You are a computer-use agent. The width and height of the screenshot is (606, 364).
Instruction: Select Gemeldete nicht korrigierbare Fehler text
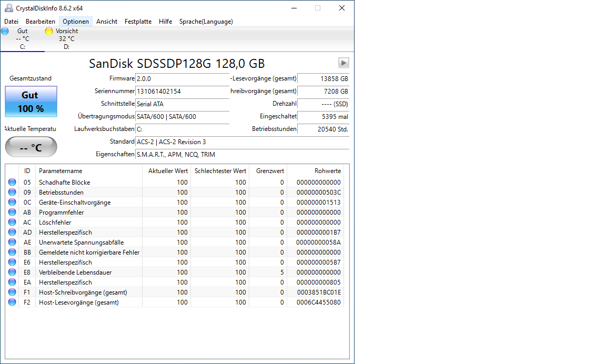point(89,252)
